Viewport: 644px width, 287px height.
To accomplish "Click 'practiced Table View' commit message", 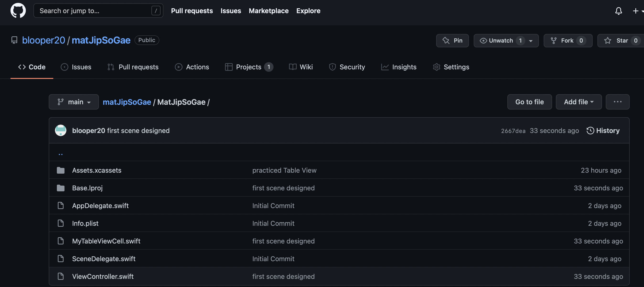I will [284, 170].
